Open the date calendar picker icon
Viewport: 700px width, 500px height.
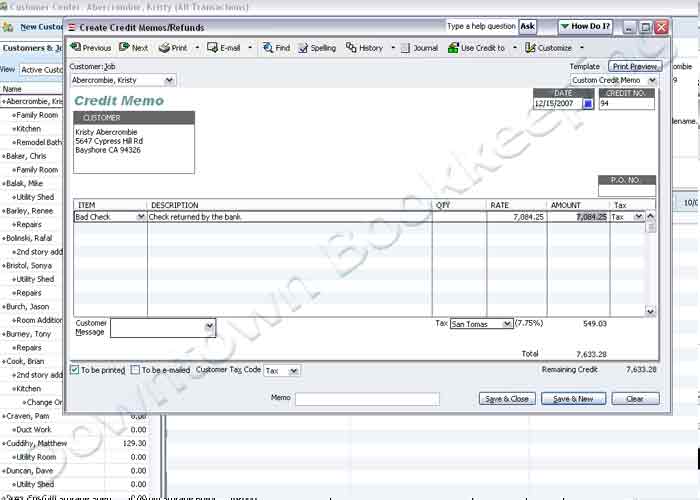588,104
